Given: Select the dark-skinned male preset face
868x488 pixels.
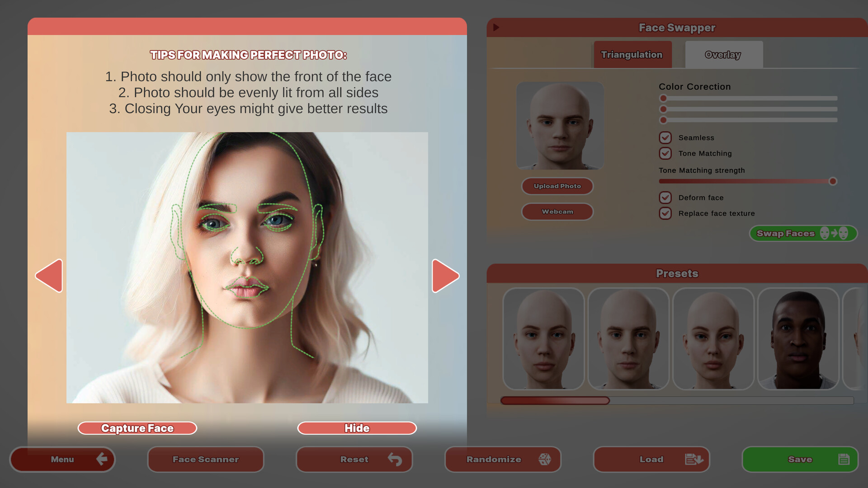Looking at the screenshot, I should tap(798, 339).
